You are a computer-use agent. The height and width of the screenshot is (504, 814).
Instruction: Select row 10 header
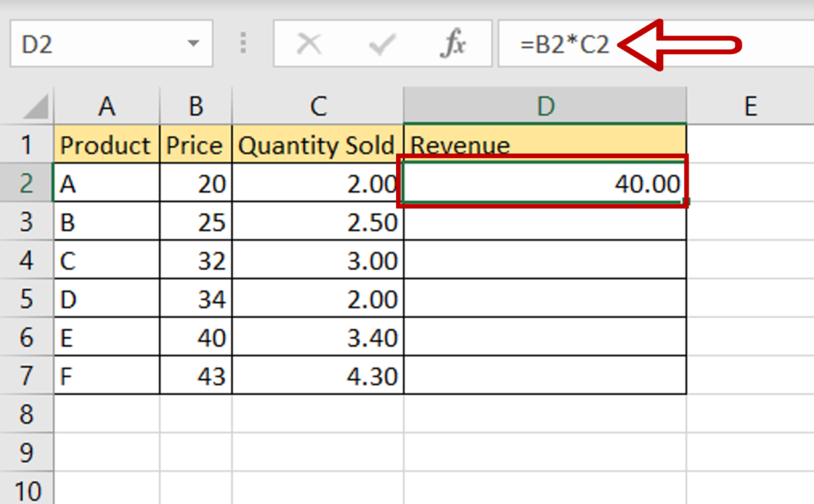coord(27,489)
